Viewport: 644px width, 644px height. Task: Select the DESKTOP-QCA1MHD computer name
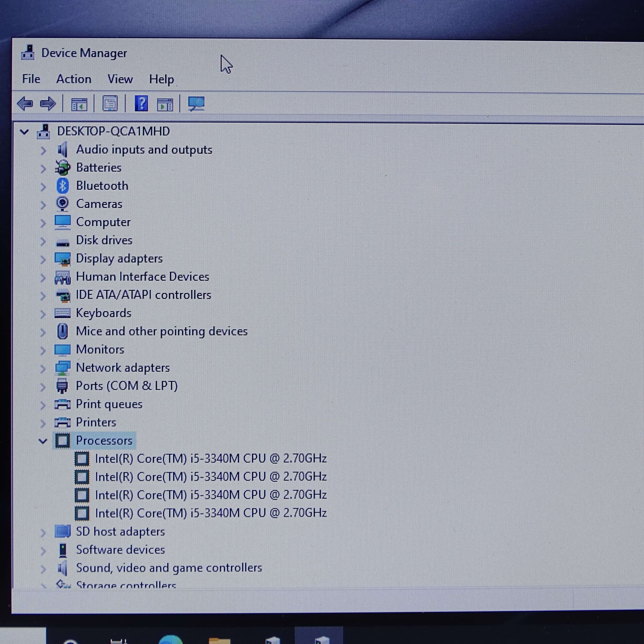pyautogui.click(x=114, y=131)
